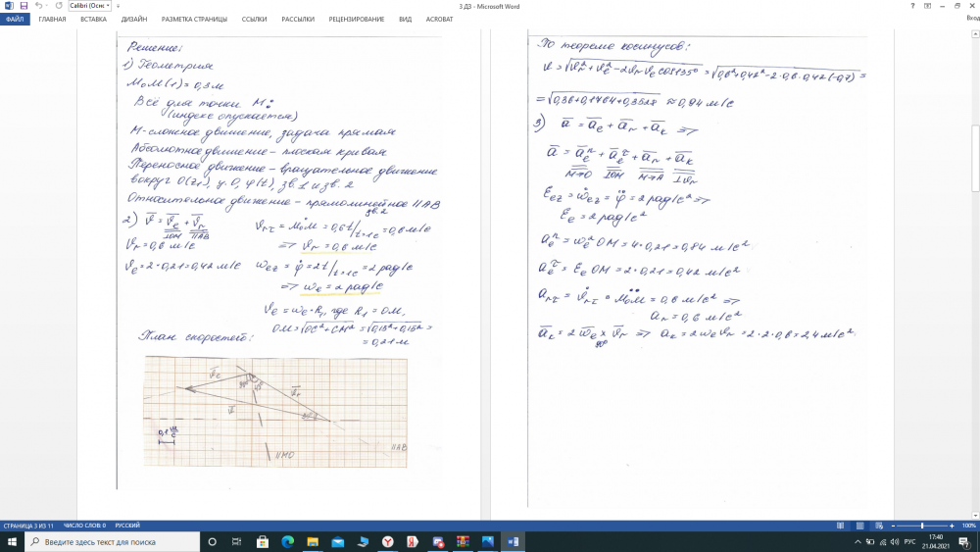Screen dimensions: 980x552
Task: Switch to the ВСТАВКА ribbon tab
Action: click(93, 20)
